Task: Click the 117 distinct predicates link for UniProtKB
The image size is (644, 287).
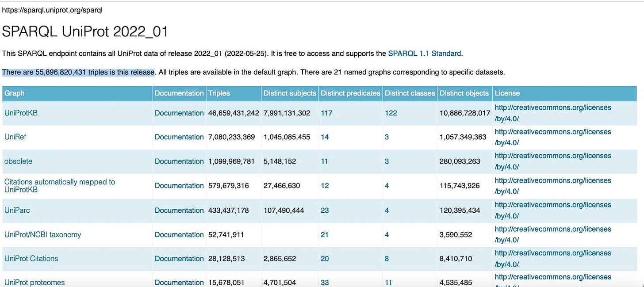Action: point(326,113)
